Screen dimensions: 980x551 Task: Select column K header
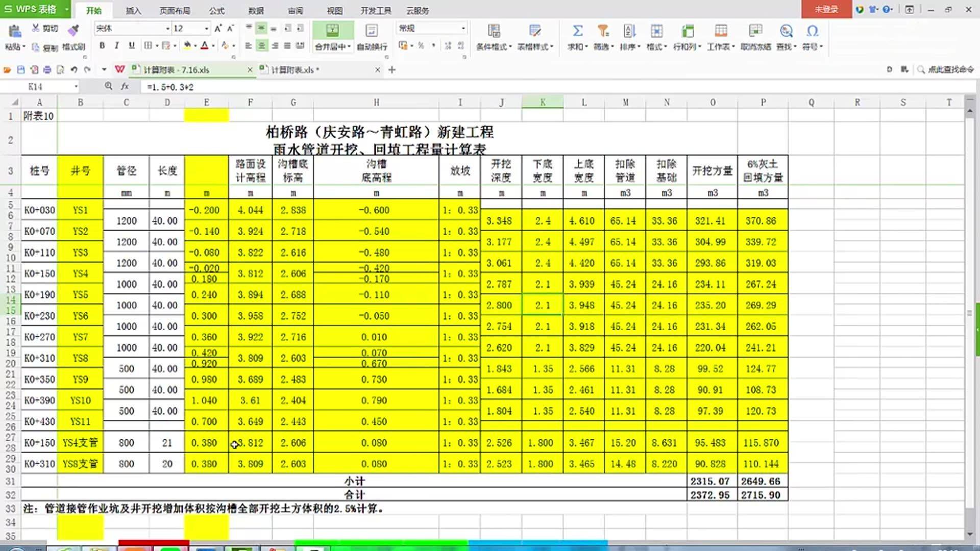click(x=543, y=103)
